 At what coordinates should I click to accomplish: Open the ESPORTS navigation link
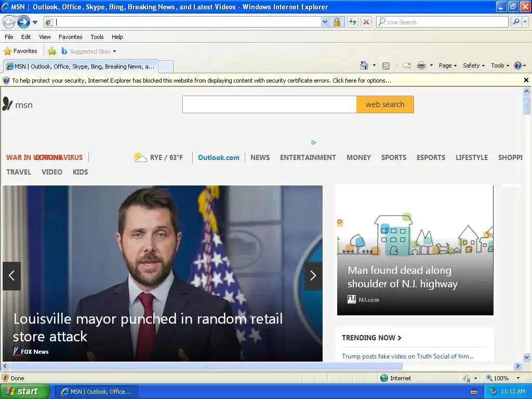coord(431,157)
